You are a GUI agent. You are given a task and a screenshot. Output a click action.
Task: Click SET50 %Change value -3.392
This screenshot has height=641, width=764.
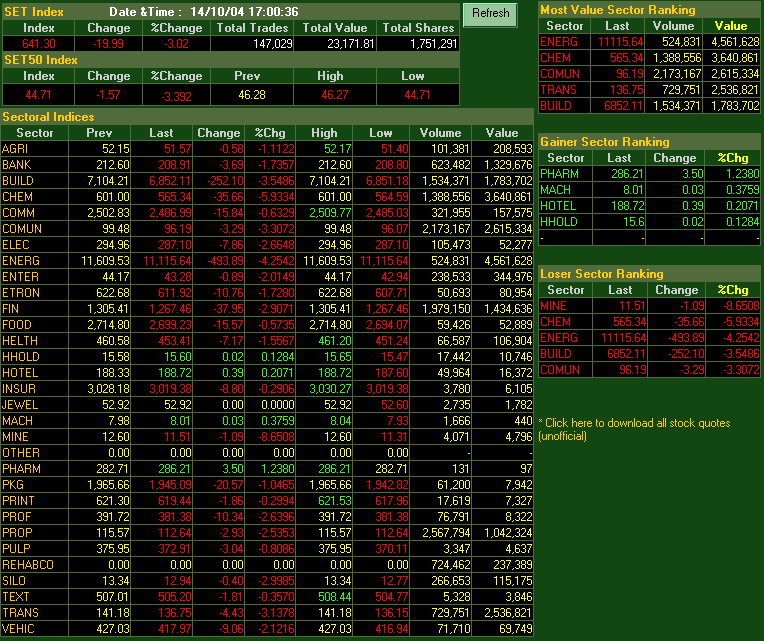coord(176,96)
